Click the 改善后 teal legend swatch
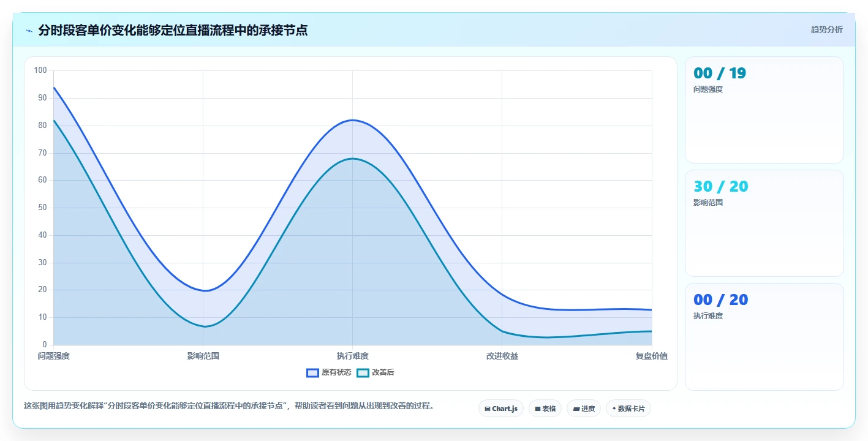Viewport: 868px width, 441px height. (x=363, y=372)
